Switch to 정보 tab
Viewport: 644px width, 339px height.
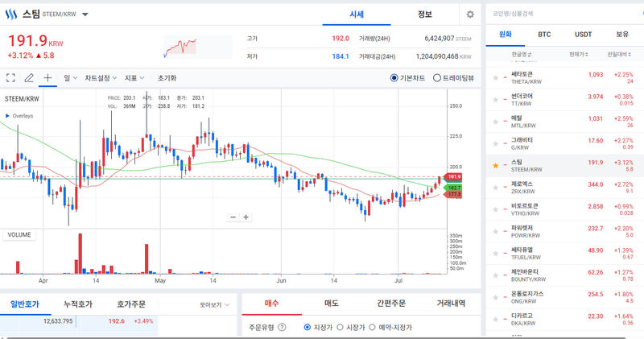425,14
